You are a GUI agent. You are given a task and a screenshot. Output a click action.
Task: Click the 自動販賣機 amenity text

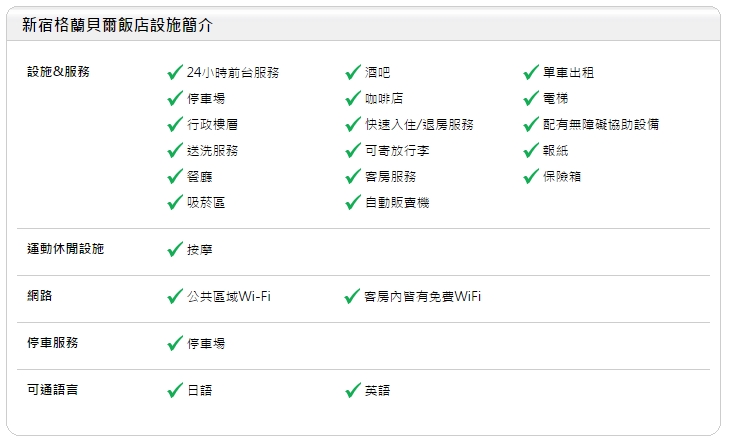coord(397,203)
